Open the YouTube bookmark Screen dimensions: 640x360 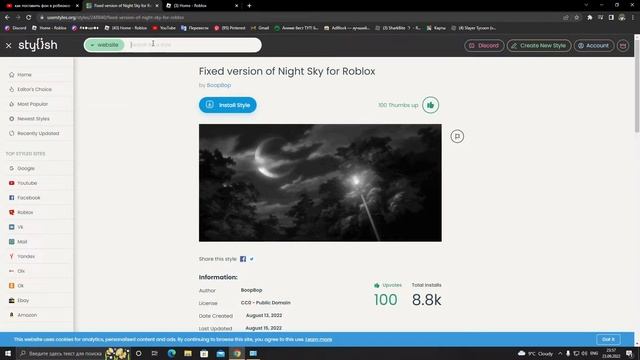tap(164, 28)
